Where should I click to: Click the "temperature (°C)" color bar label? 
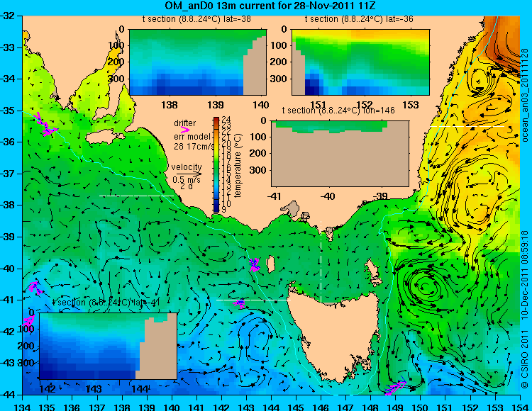238,165
